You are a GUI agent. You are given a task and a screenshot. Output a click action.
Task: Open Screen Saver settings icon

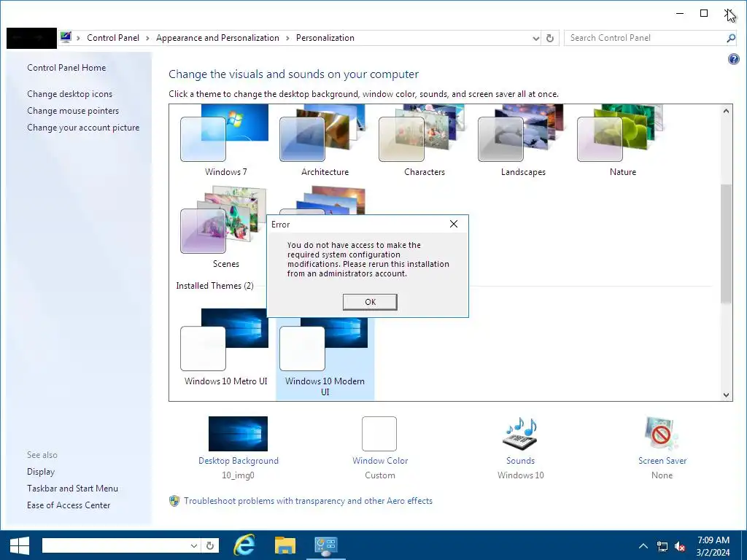(662, 434)
